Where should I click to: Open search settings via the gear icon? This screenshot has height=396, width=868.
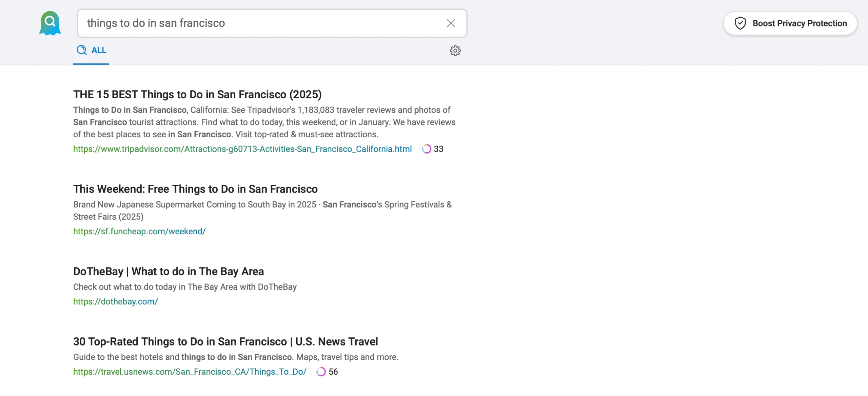point(455,51)
